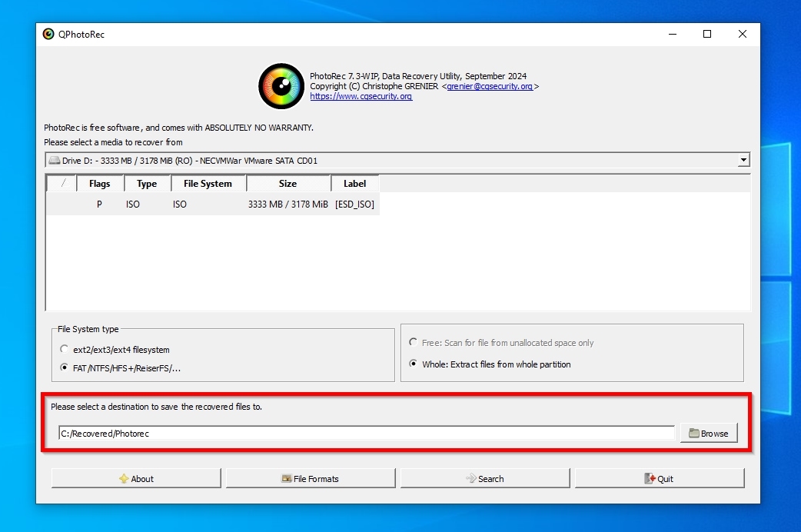Quit the application with Quit button

pos(660,478)
